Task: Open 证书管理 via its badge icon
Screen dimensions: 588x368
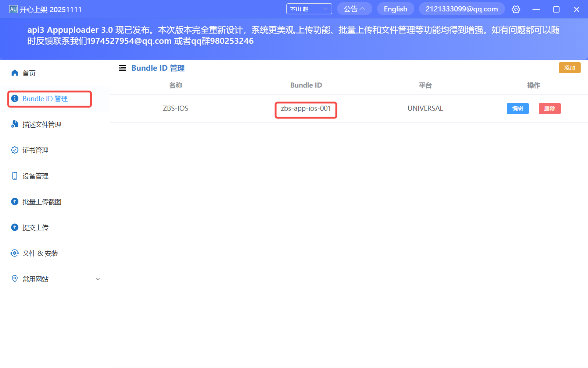Action: click(x=15, y=150)
